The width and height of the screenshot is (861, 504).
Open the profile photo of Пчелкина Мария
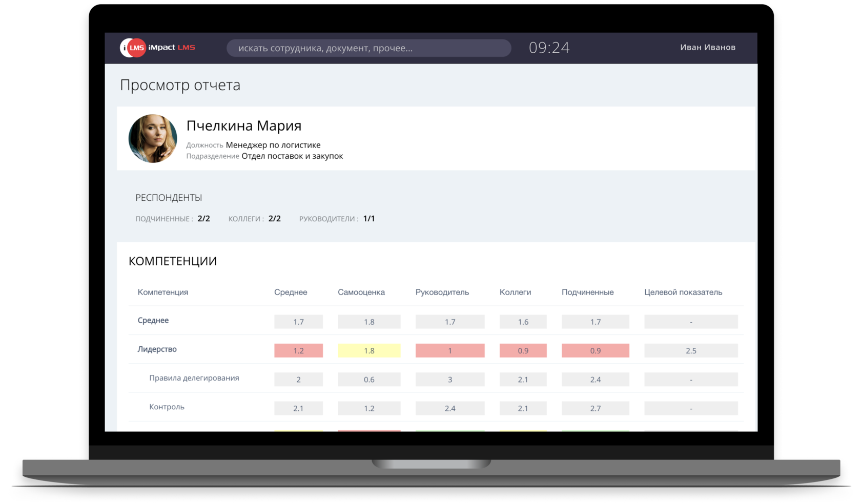[x=152, y=138]
